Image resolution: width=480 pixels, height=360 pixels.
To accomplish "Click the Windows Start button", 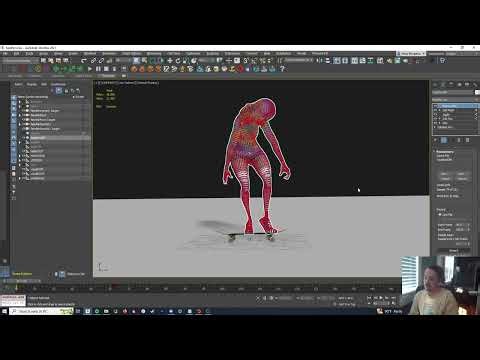I will (x=4, y=311).
